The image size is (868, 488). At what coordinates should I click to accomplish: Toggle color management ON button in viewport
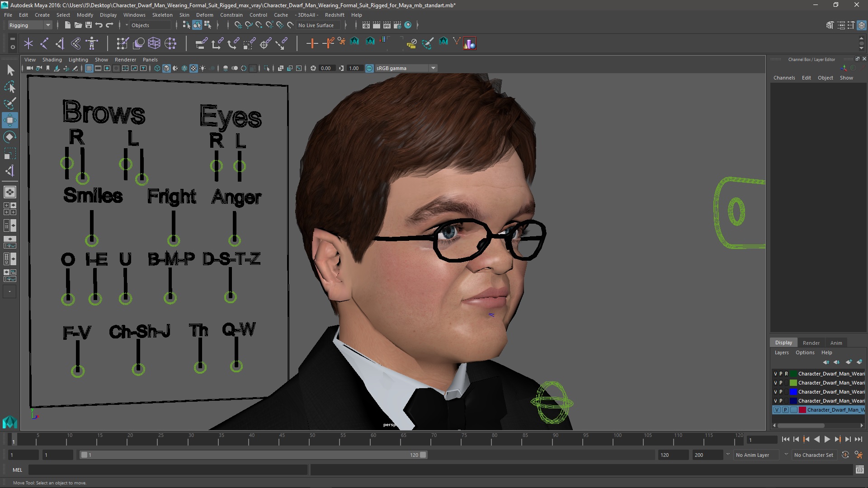click(369, 68)
